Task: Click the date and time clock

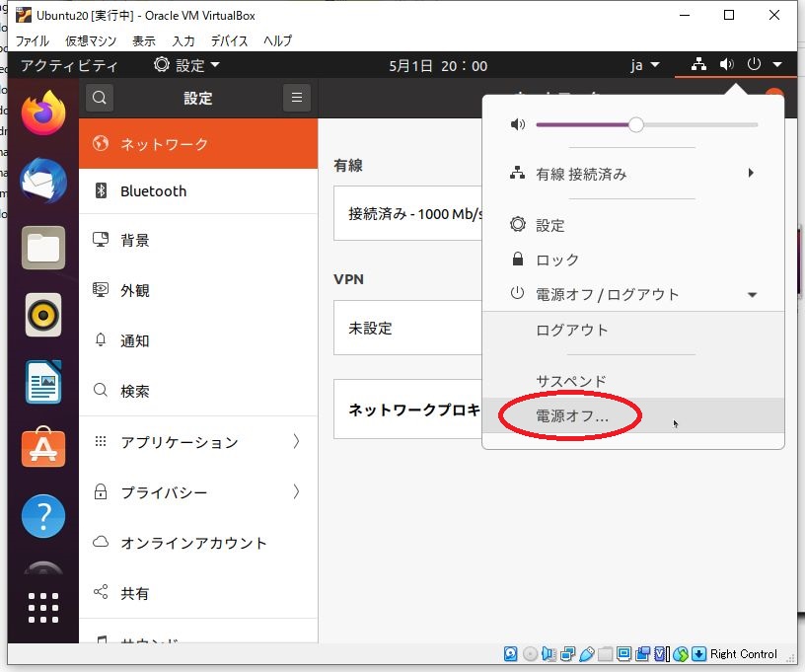Action: coord(438,66)
